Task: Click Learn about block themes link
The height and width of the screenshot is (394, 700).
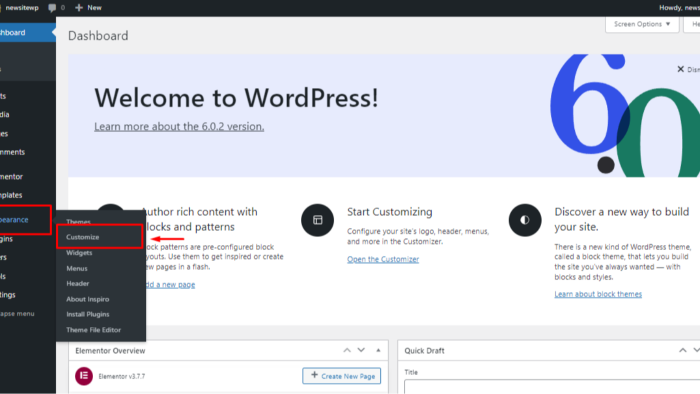Action: (x=598, y=294)
